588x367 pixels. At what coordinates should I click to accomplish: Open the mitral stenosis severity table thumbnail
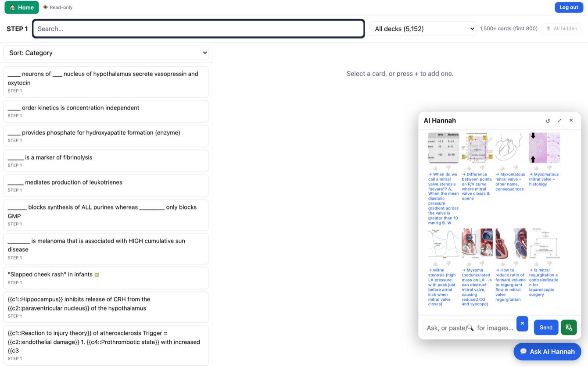(x=444, y=148)
